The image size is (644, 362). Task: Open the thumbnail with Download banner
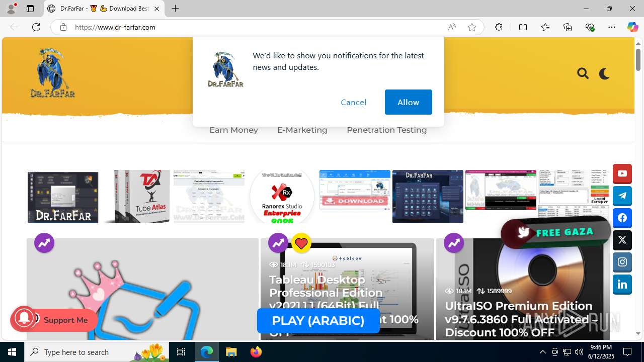(355, 190)
